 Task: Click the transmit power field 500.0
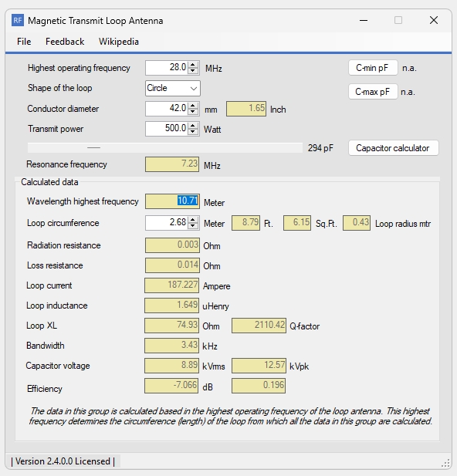[167, 129]
